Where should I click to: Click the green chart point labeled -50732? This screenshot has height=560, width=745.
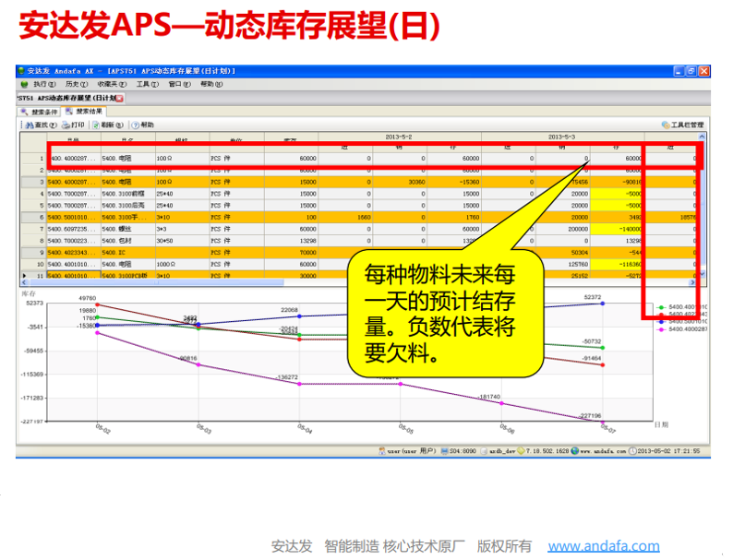[603, 348]
